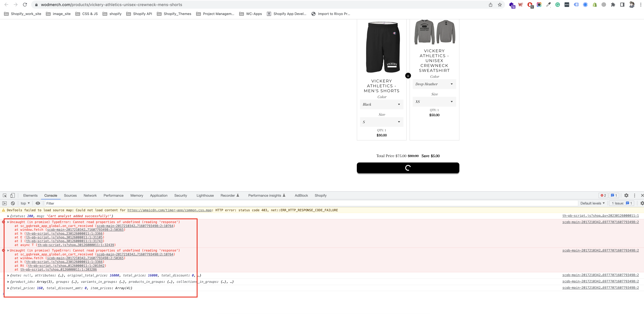Open DevTools more options three-dot menu
Screen dimensions: 644x314
634,195
